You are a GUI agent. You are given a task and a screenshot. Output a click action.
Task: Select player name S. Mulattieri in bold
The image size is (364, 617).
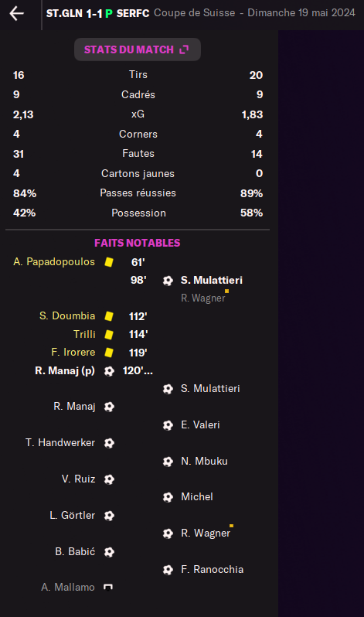pos(212,280)
